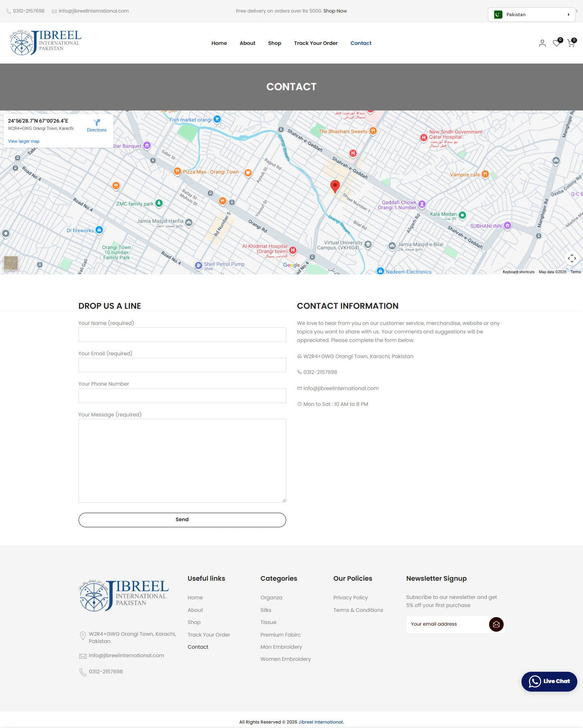583x728 pixels.
Task: Click the header phone number 0312-2157698
Action: (29, 11)
